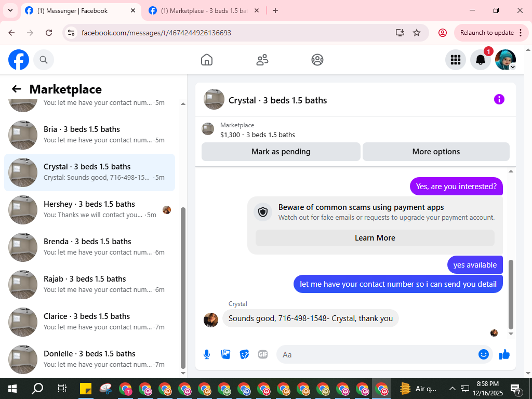This screenshot has width=532, height=399.
Task: Open More options for the listing
Action: coord(436,152)
